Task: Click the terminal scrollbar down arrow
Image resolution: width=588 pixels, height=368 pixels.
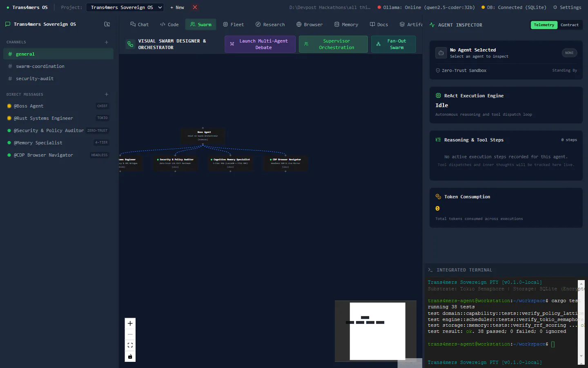Action: pyautogui.click(x=581, y=356)
